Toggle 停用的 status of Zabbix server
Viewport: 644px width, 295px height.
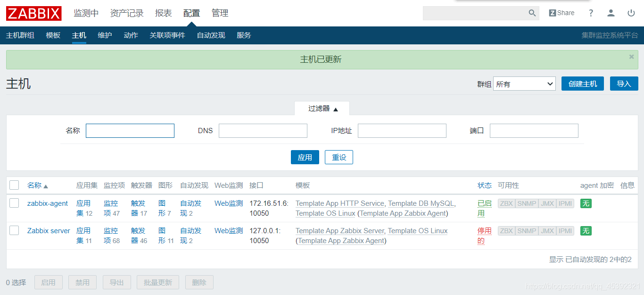tap(485, 236)
